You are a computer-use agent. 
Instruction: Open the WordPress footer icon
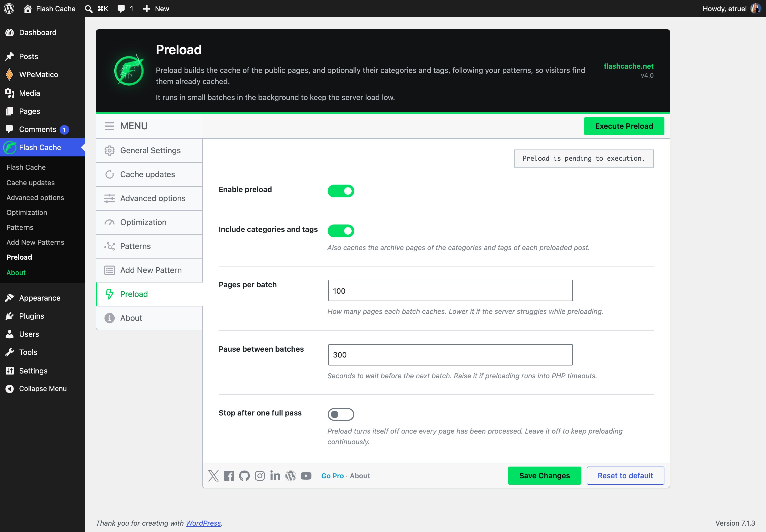click(x=291, y=476)
